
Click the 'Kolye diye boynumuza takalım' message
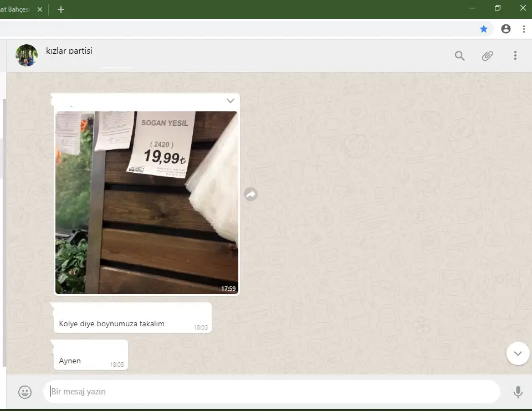coord(112,323)
